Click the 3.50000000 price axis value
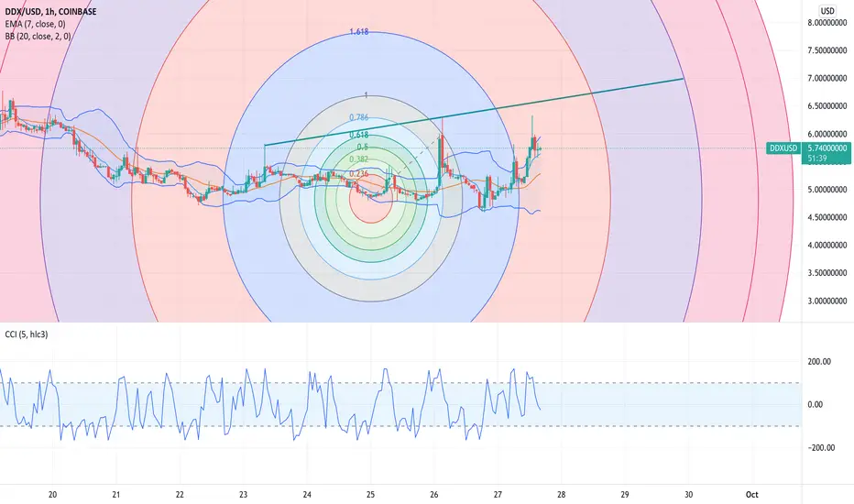This screenshot has width=854, height=504. pos(827,273)
